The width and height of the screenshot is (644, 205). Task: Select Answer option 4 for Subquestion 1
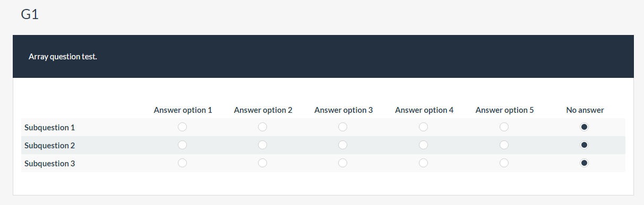click(424, 127)
